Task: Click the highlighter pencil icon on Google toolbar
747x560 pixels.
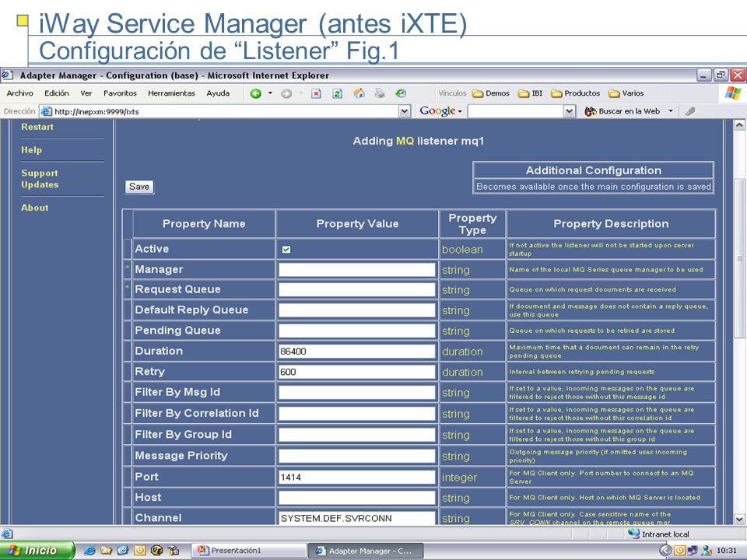Action: pos(690,111)
